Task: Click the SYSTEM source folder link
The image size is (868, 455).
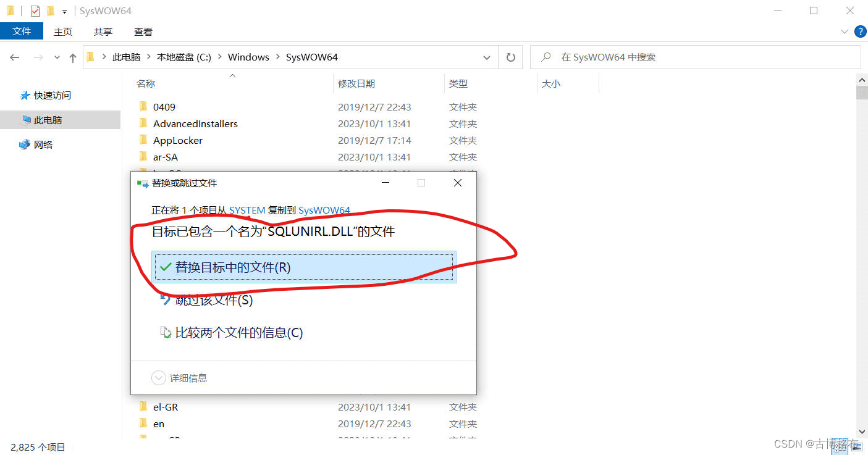Action: (247, 210)
